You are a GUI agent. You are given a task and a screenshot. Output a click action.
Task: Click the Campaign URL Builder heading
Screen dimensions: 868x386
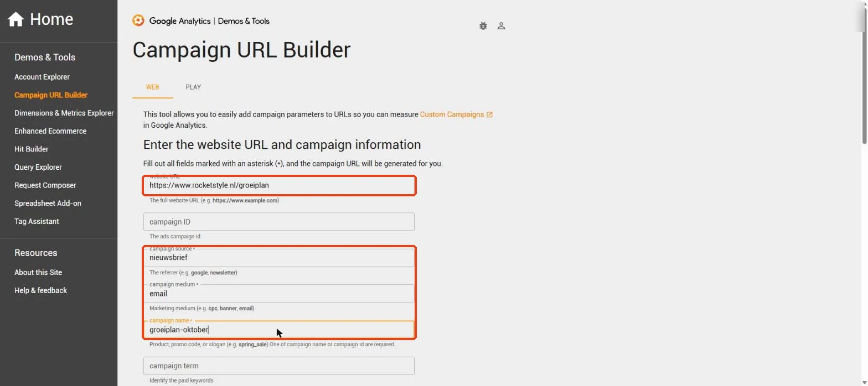(241, 50)
